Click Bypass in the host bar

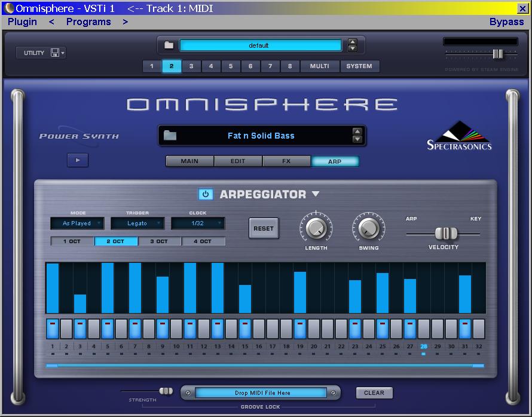[506, 22]
